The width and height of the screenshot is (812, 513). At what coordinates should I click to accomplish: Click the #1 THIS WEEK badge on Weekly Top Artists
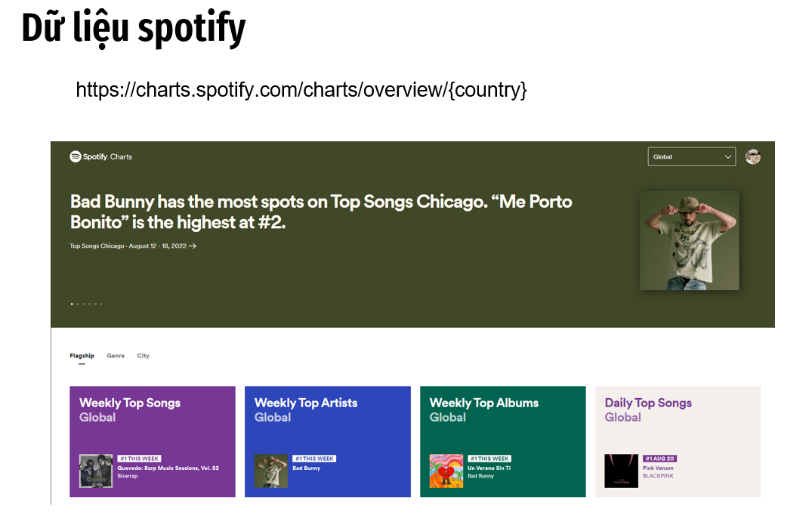click(x=313, y=458)
